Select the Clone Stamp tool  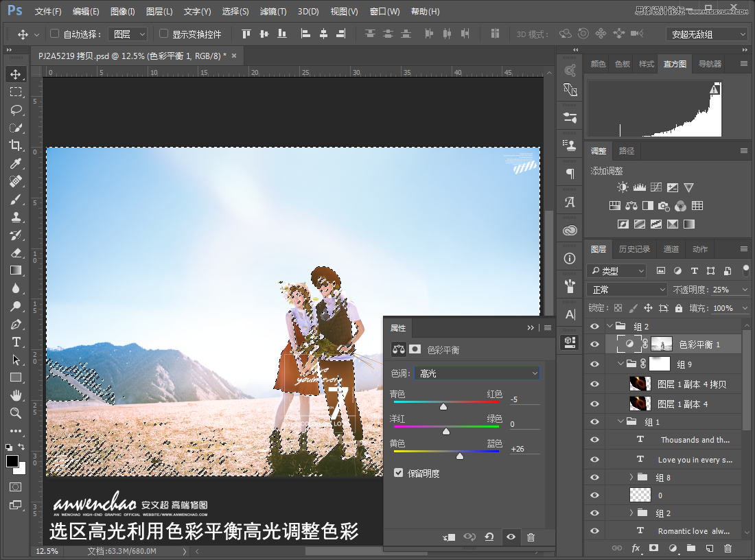pyautogui.click(x=15, y=217)
